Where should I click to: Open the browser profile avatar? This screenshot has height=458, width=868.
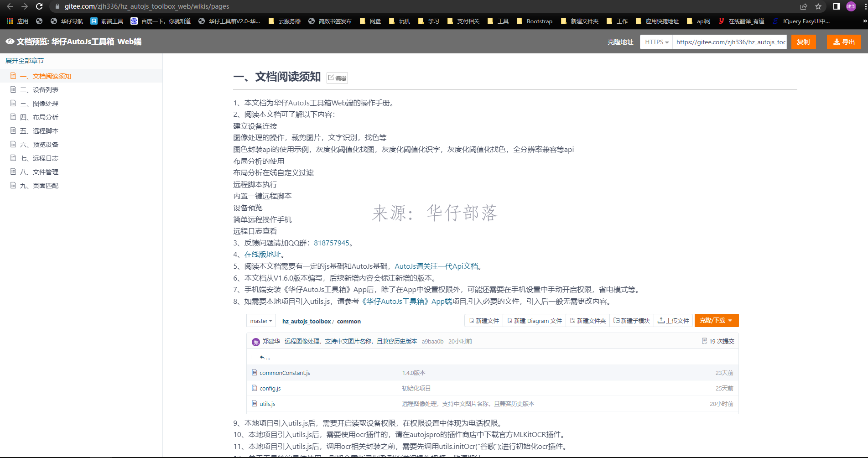pos(851,6)
